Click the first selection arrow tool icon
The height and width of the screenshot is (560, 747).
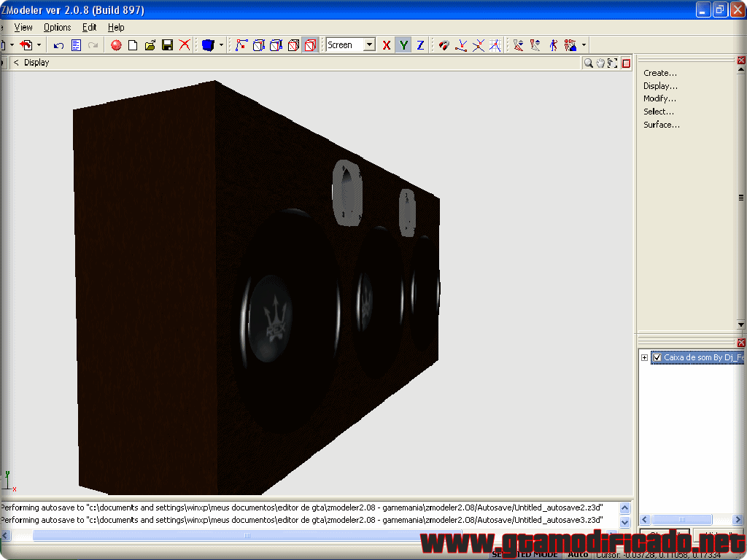(519, 45)
